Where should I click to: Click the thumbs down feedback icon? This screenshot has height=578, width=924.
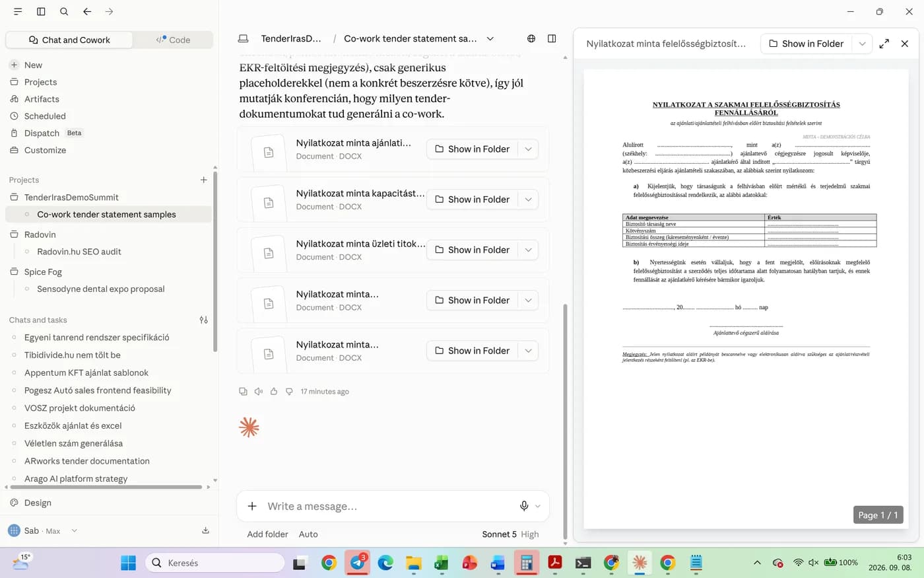click(289, 391)
